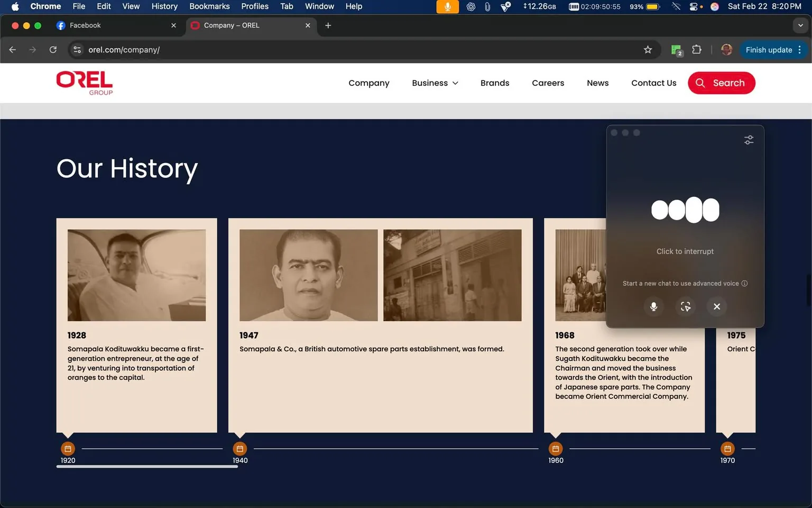Open the Chrome extensions puzzle icon
812x508 pixels.
pos(697,49)
